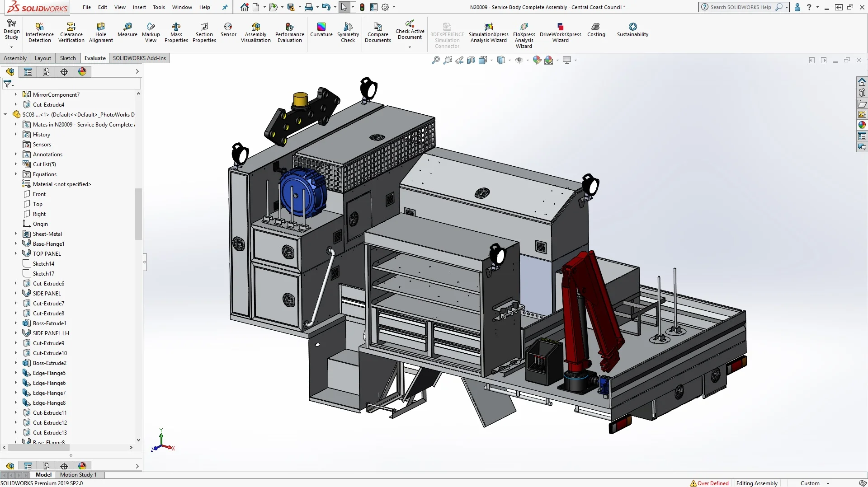The image size is (868, 487).
Task: Expand the TOP PANEL feature
Action: (15, 253)
